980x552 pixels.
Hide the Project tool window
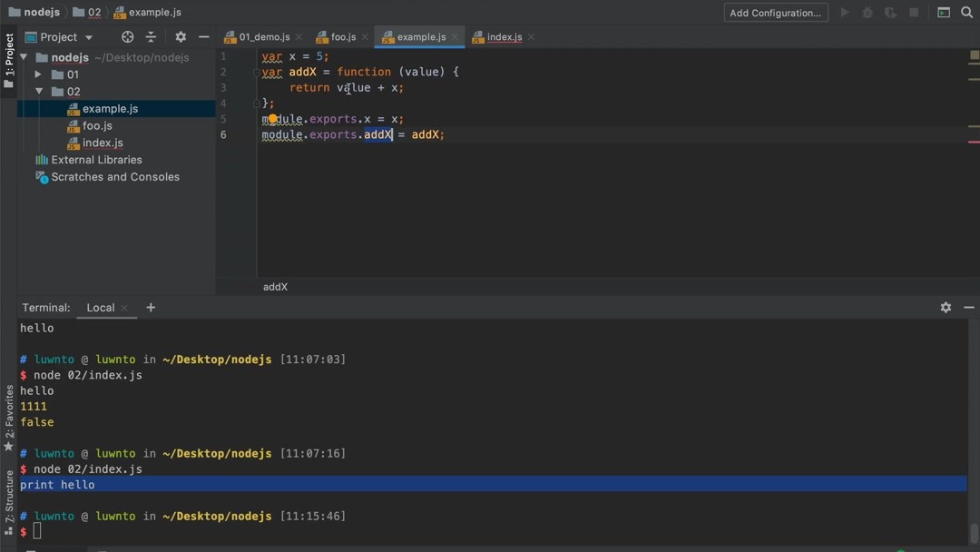pos(203,37)
